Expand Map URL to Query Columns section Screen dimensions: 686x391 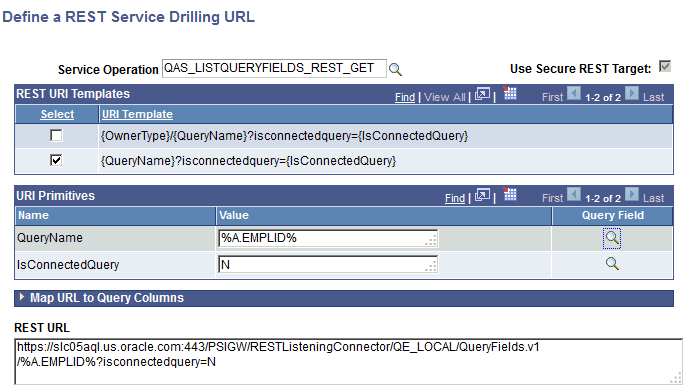(x=22, y=297)
